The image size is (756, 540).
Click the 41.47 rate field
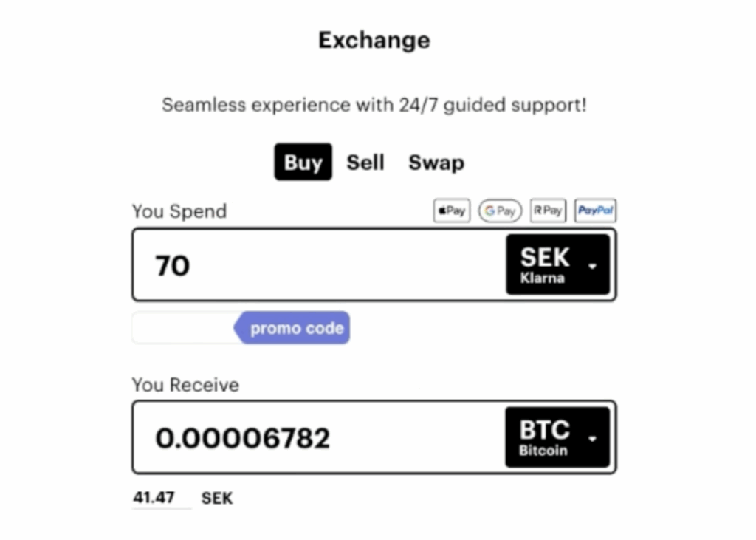click(x=154, y=498)
